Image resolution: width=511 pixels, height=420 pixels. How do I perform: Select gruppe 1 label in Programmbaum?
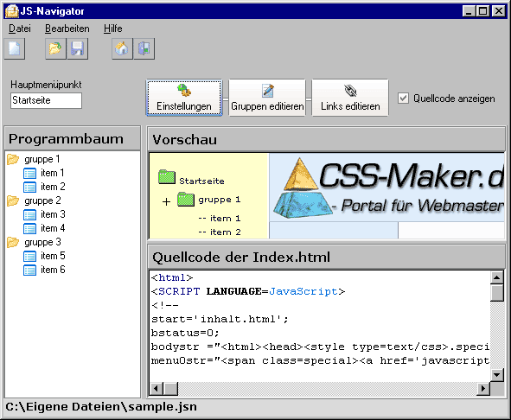(42, 159)
